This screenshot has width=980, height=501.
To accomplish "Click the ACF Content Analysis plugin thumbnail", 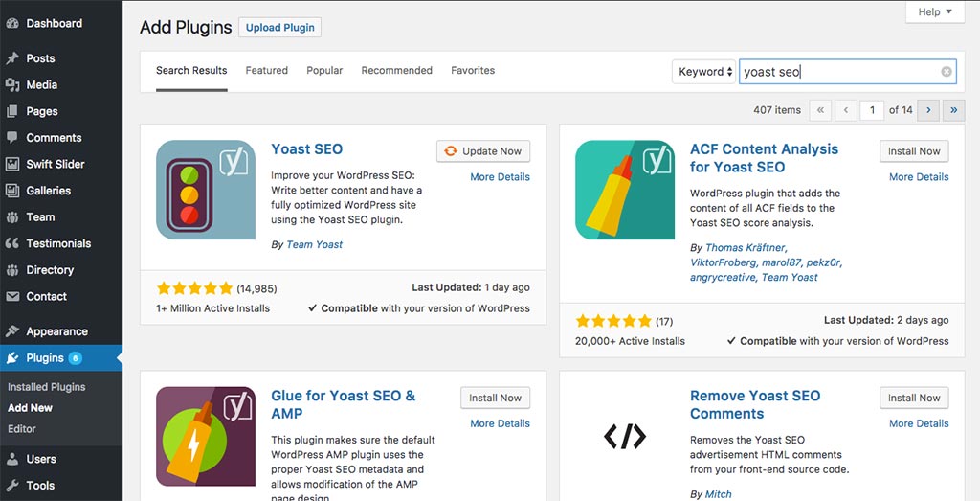I will click(625, 190).
